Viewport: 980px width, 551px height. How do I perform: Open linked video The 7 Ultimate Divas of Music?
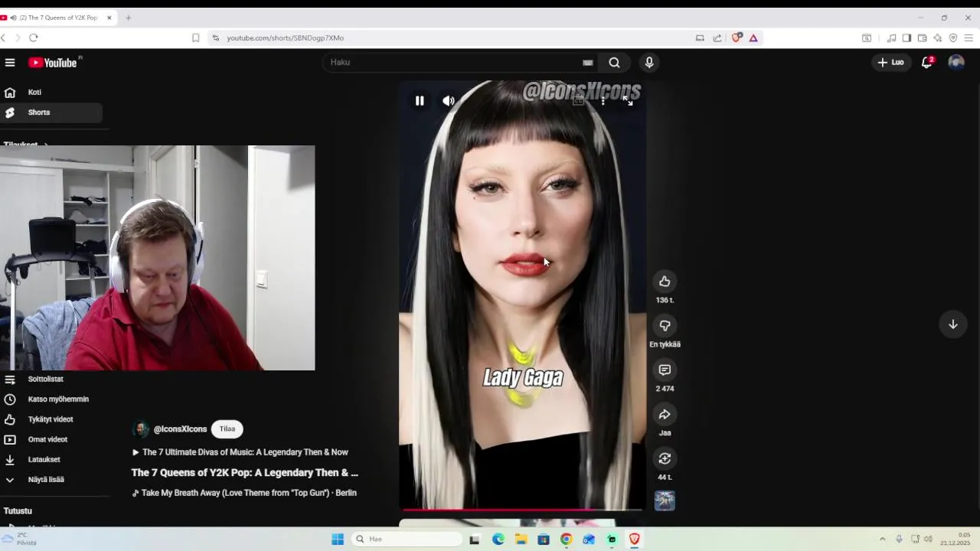pos(240,452)
